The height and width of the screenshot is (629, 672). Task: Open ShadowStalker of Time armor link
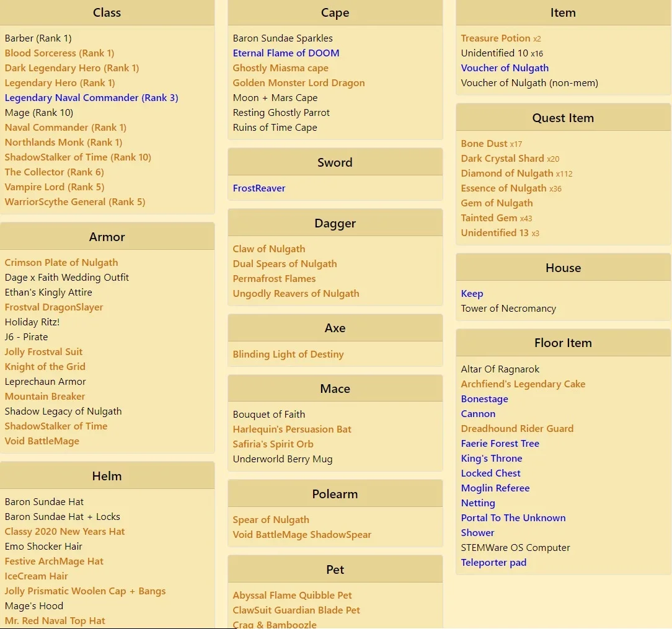(x=56, y=426)
